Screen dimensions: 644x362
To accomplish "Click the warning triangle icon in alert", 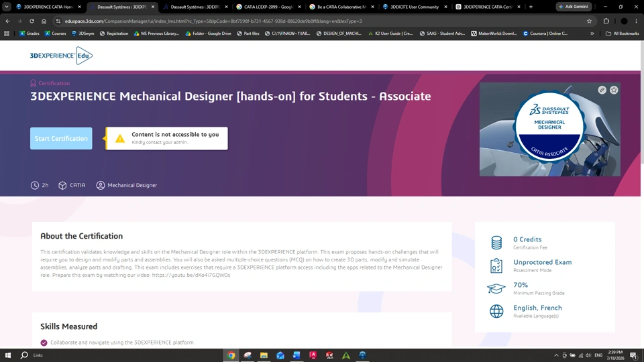I will (120, 139).
